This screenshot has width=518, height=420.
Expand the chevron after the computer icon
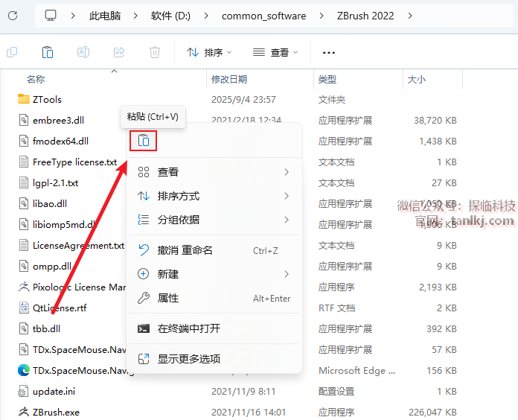point(73,16)
